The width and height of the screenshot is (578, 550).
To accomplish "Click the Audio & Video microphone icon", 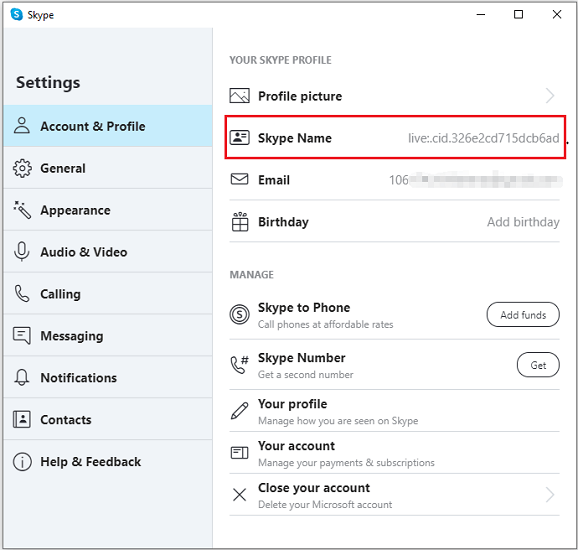I will (22, 252).
